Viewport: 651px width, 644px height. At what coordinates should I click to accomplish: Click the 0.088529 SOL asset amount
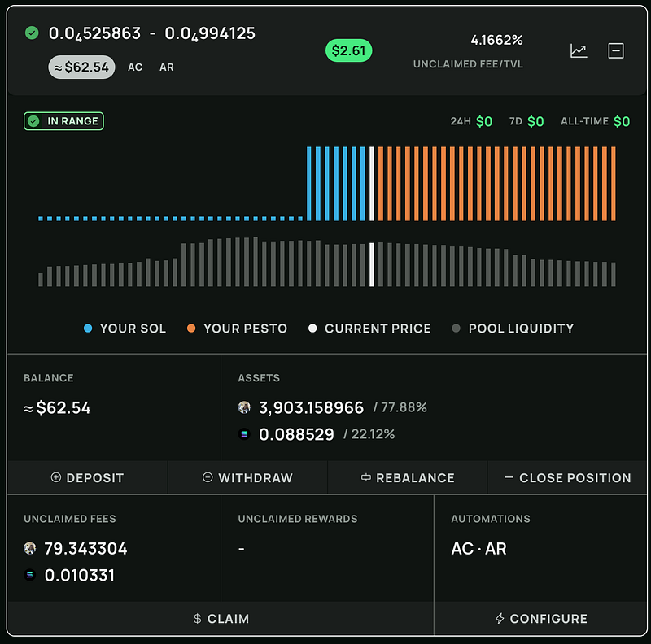[296, 434]
